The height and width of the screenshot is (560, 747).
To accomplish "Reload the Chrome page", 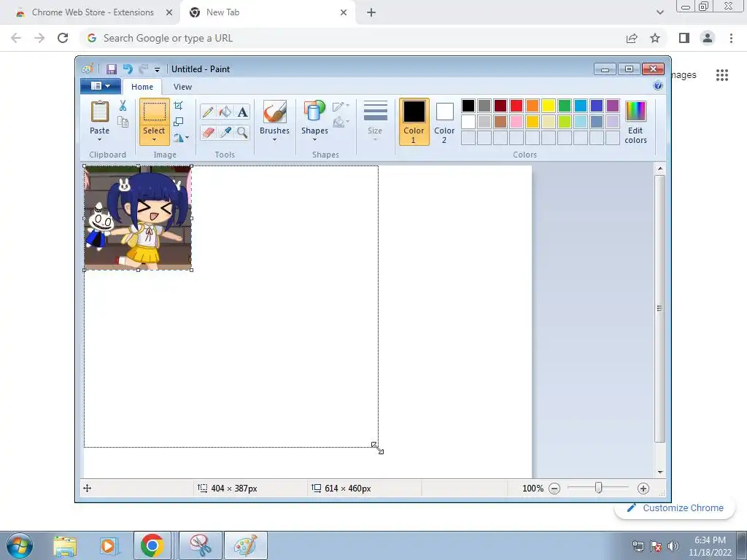I will (x=63, y=38).
